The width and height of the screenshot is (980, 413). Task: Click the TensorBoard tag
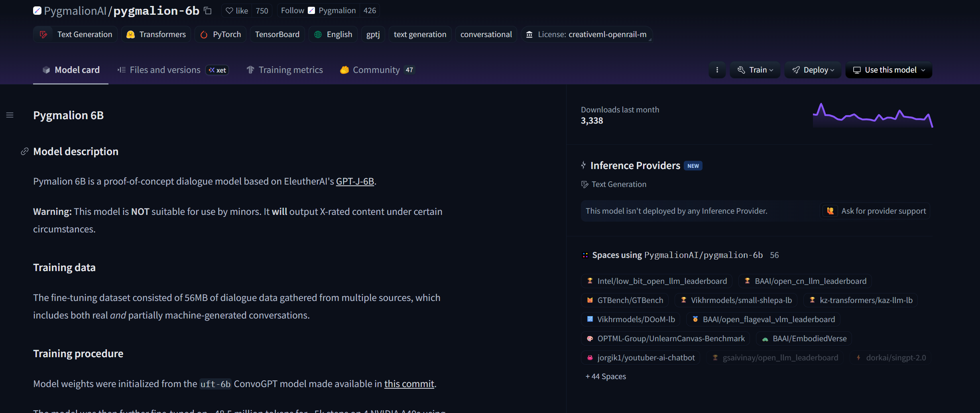pos(277,34)
